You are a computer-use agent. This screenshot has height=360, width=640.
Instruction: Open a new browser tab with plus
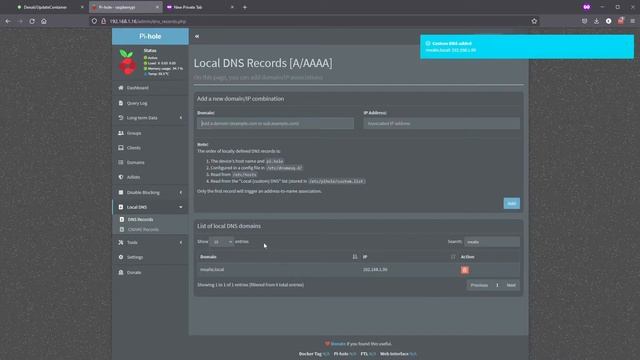[x=244, y=7]
